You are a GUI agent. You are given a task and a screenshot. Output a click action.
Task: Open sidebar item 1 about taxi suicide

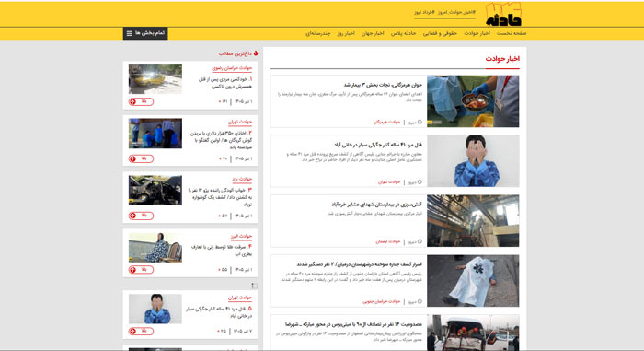click(224, 83)
